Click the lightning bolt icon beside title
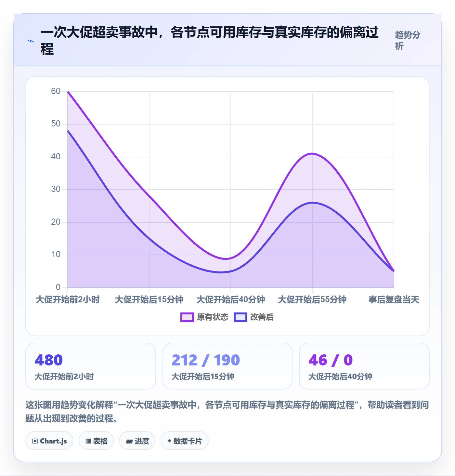 coord(31,41)
